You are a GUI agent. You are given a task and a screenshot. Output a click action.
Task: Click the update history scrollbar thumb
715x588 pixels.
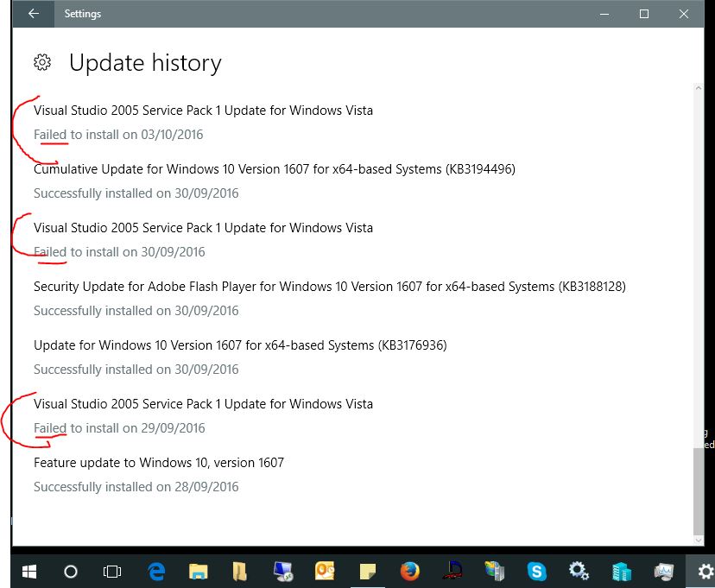click(x=698, y=491)
